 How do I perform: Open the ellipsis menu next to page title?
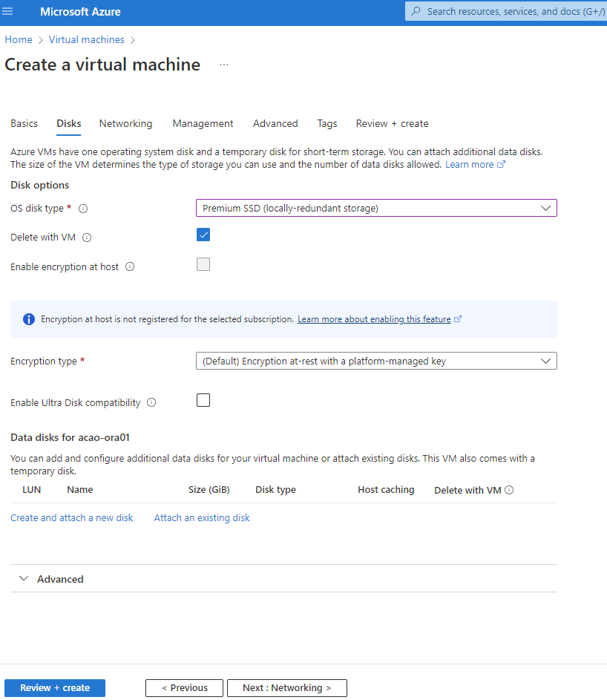[224, 65]
